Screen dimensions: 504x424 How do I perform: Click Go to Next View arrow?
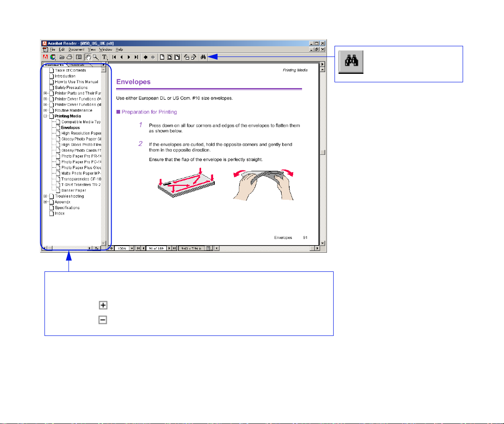tap(153, 57)
